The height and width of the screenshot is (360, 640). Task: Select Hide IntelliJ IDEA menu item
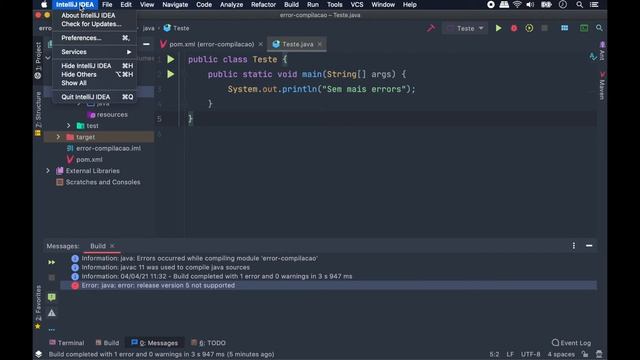click(x=95, y=66)
